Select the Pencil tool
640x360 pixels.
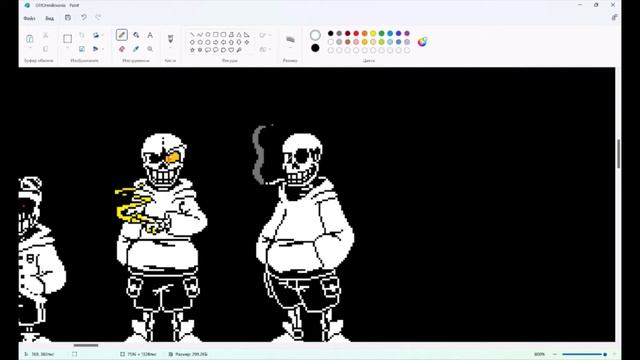(122, 35)
